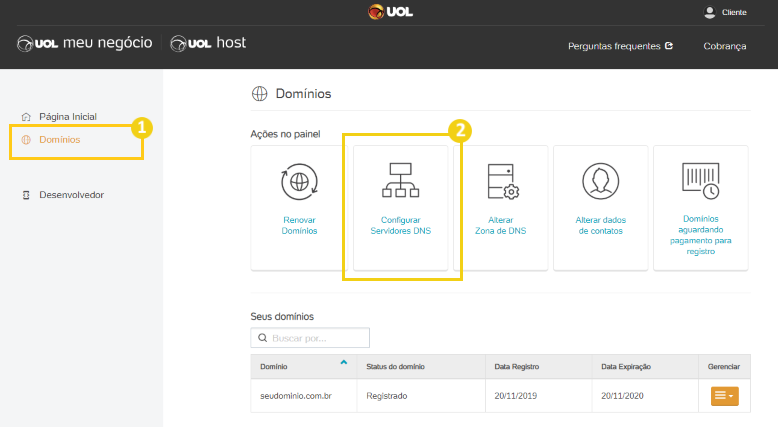Click the Alterar Zona de DNS server icon
The height and width of the screenshot is (427, 778).
(503, 182)
